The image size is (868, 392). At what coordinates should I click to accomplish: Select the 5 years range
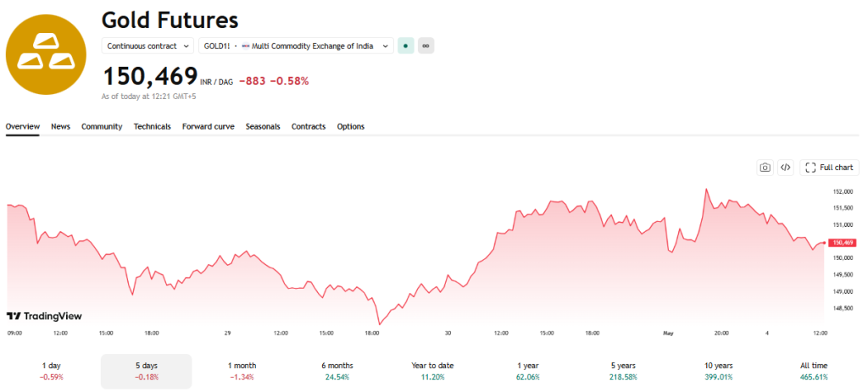pyautogui.click(x=623, y=371)
